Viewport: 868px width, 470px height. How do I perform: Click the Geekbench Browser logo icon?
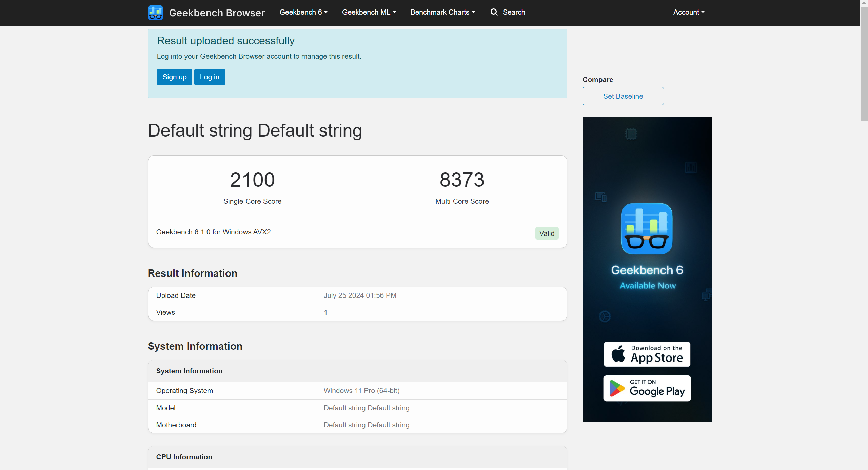click(155, 13)
